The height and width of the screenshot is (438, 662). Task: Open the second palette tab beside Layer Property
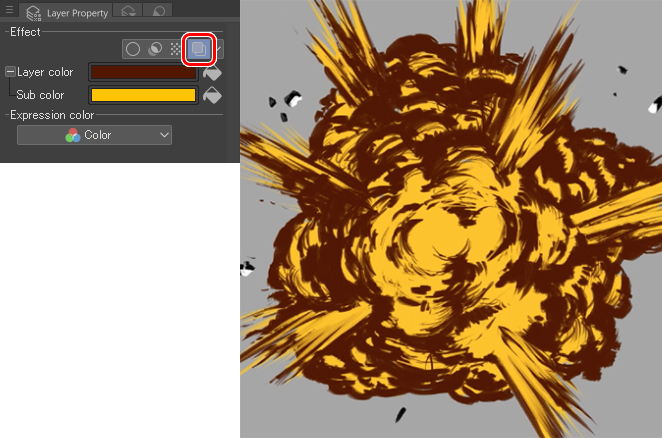pos(128,12)
